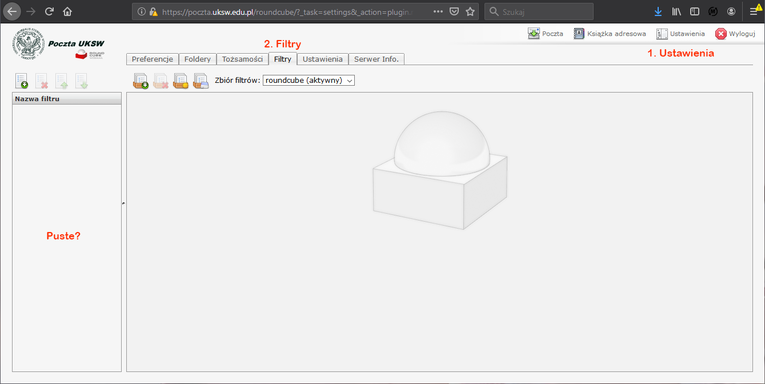Screen dimensions: 765x384
Task: Open Poczta in the top navigation
Action: point(545,34)
